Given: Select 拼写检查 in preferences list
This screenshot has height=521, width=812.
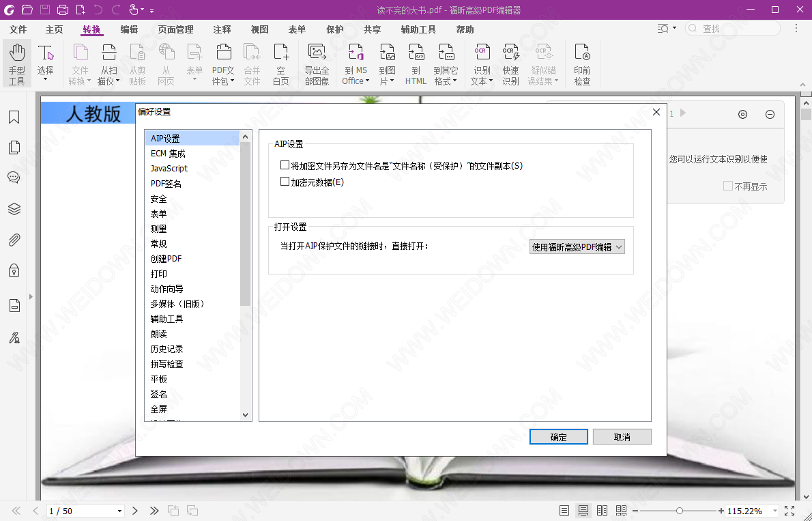Looking at the screenshot, I should tap(192, 364).
